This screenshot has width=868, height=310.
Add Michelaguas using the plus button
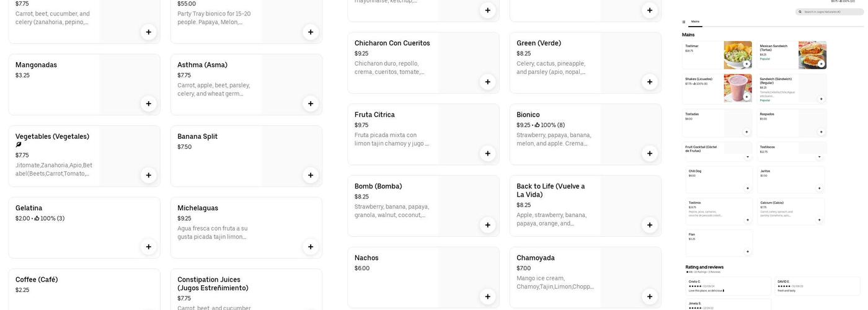[311, 247]
